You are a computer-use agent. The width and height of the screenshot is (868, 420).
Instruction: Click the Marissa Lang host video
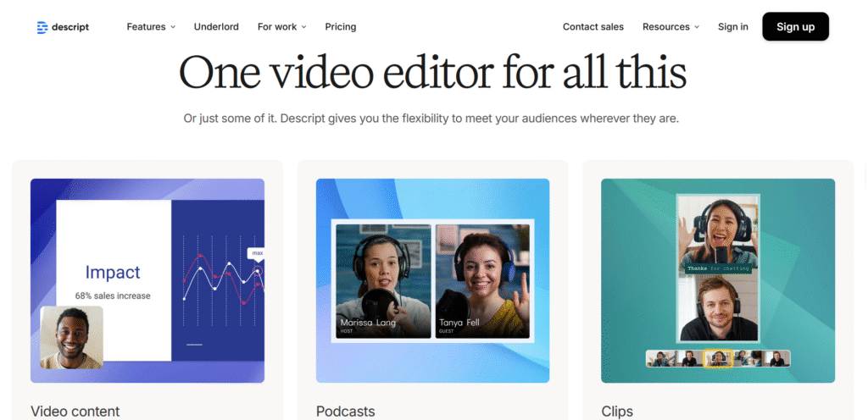383,281
